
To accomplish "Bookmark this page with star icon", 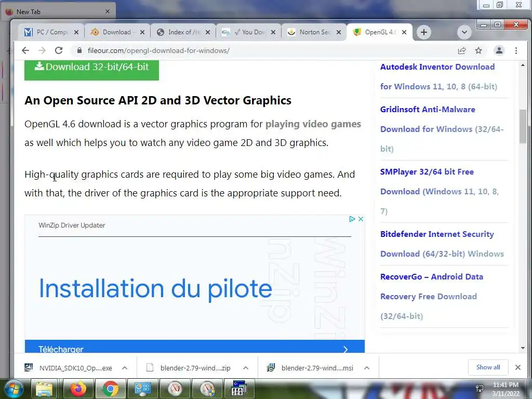I will tap(478, 50).
